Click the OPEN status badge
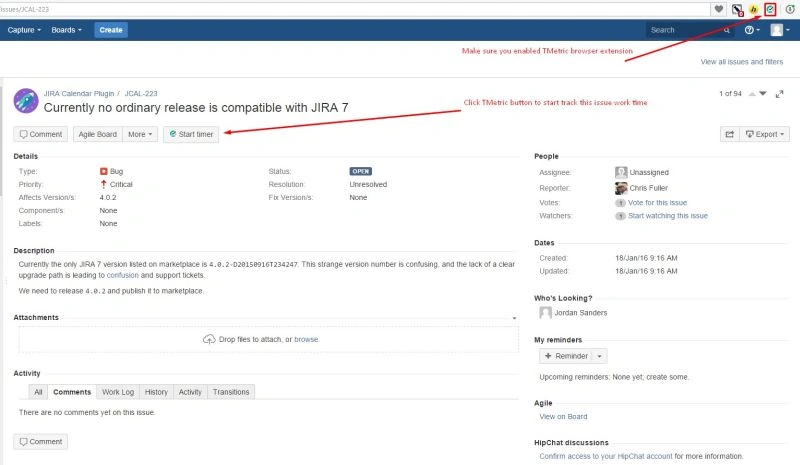Image resolution: width=800 pixels, height=465 pixels. 360,172
